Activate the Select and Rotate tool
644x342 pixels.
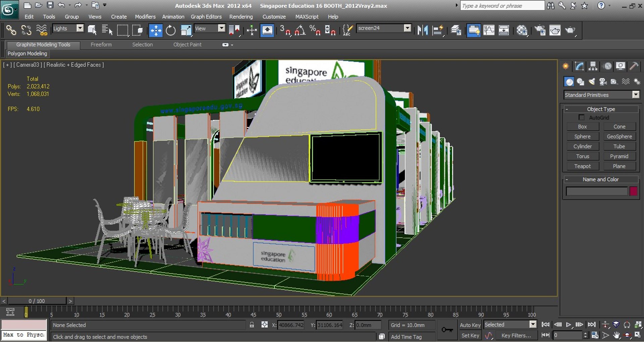coord(171,30)
